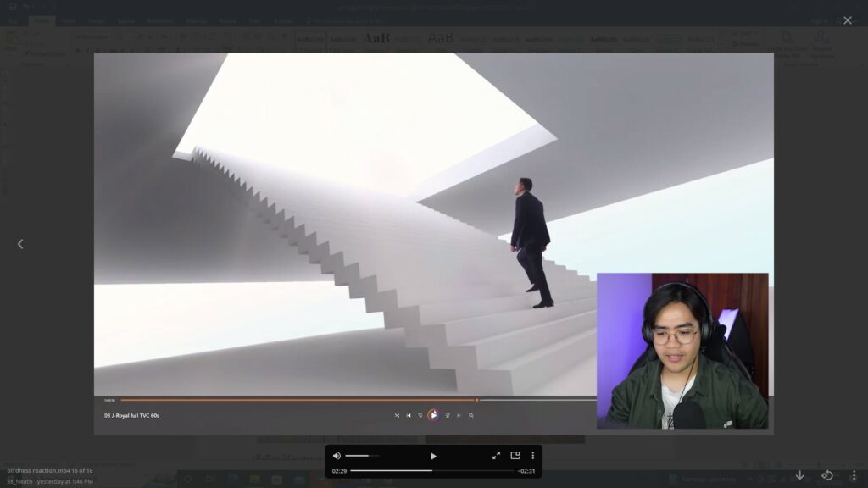Rotate the media using the rotate icon
868x488 pixels.
[x=827, y=475]
